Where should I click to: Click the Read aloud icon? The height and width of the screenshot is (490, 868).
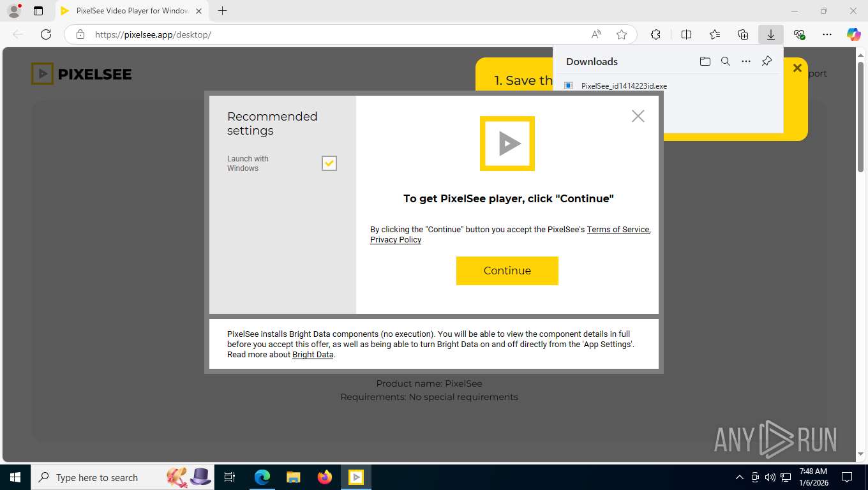click(596, 34)
